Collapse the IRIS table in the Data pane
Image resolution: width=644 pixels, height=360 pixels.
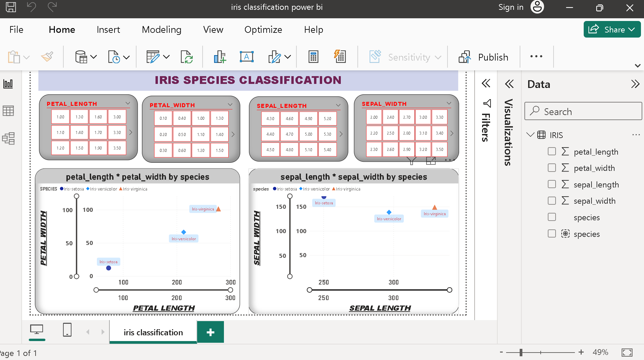pos(530,134)
